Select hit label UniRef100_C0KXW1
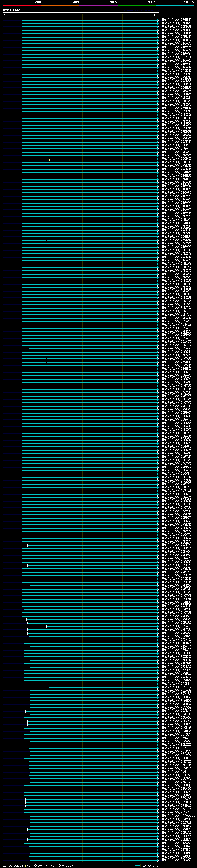197x868 pixels. pyautogui.click(x=177, y=98)
